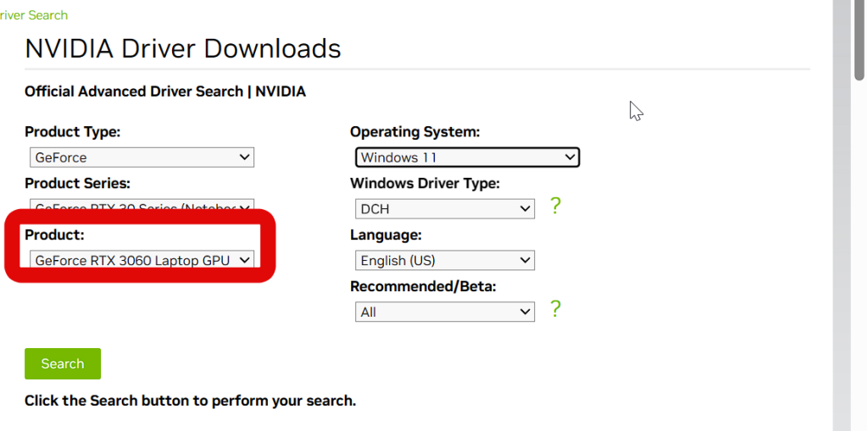Open the Product dropdown showing RTX 3060
Image resolution: width=868 pixels, height=431 pixels.
[142, 261]
